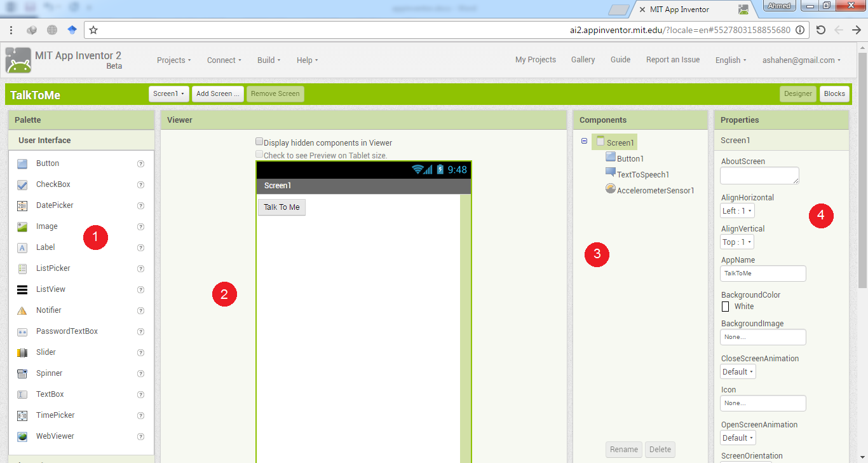The height and width of the screenshot is (463, 868).
Task: Open the My Projects link
Action: click(536, 60)
